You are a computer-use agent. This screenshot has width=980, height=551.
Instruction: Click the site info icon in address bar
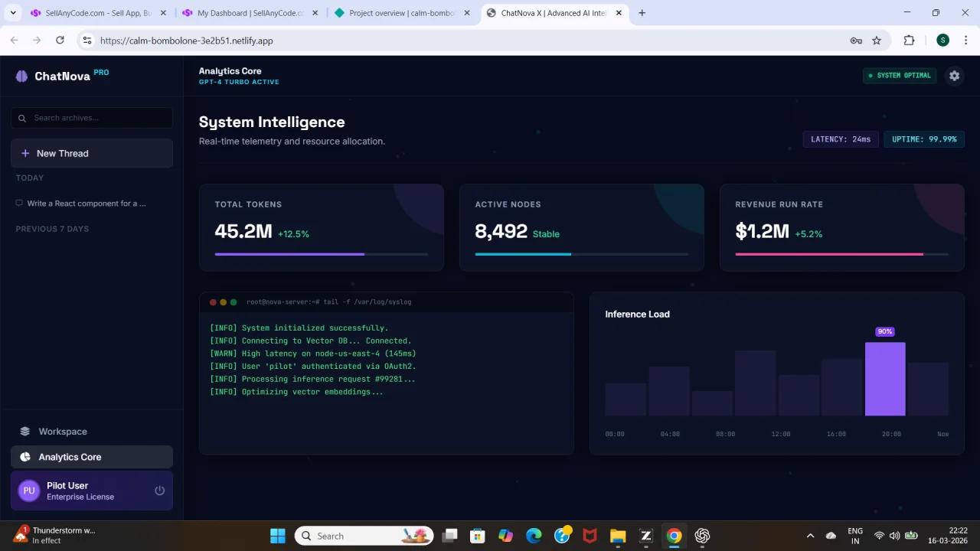click(x=87, y=41)
